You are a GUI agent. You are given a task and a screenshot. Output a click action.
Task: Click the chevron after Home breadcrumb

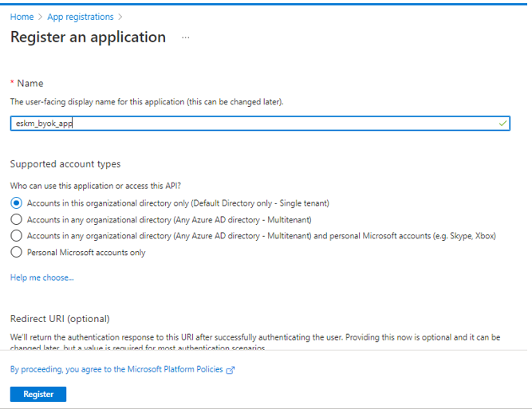tap(40, 17)
